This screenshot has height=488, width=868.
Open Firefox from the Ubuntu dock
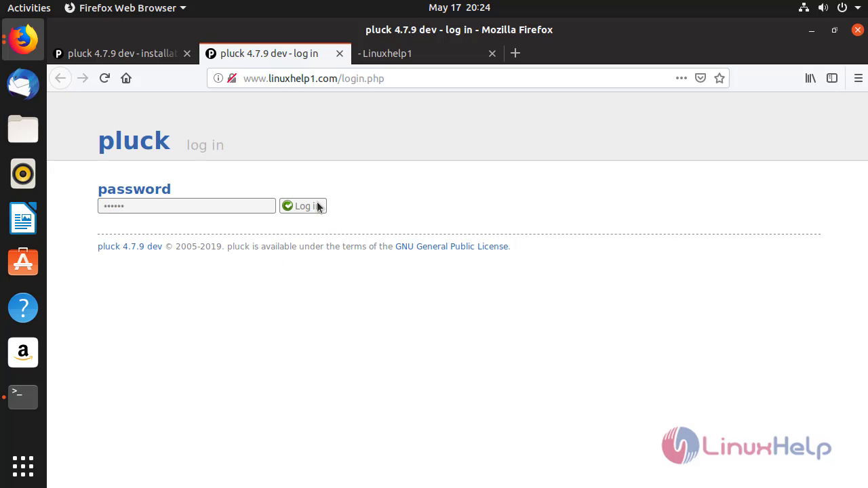click(x=23, y=39)
